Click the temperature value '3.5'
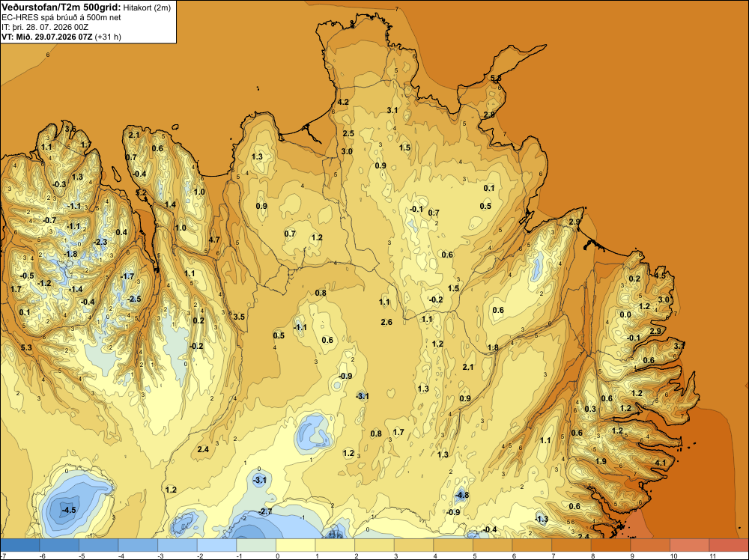The width and height of the screenshot is (749, 560). (240, 317)
